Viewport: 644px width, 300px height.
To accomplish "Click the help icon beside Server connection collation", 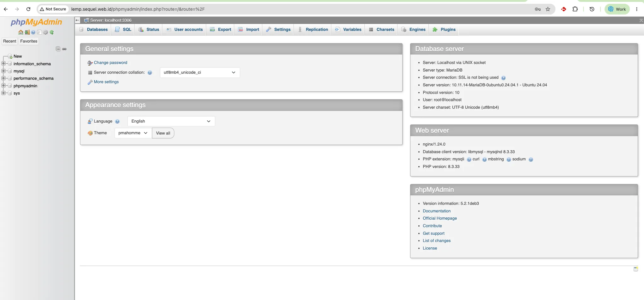I will point(150,73).
